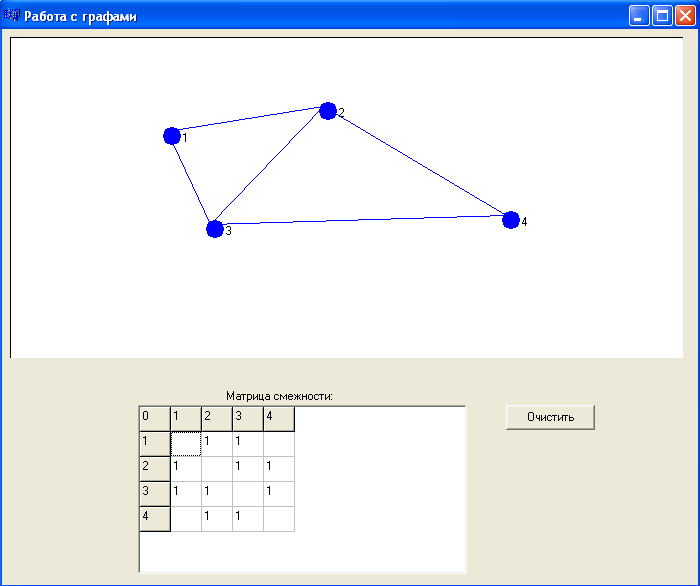Click the Очистить button
The height and width of the screenshot is (586, 700).
click(550, 417)
